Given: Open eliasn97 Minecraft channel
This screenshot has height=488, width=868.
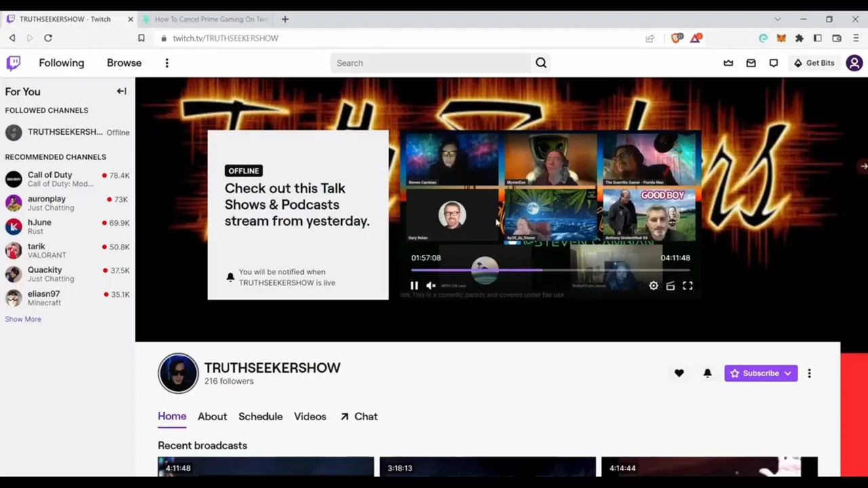Looking at the screenshot, I should tap(67, 298).
